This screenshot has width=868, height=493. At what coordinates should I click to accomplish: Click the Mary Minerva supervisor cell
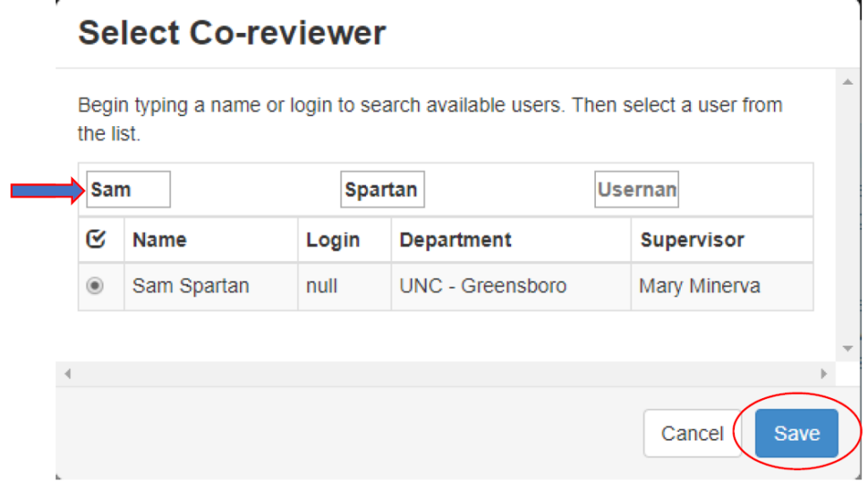point(699,286)
